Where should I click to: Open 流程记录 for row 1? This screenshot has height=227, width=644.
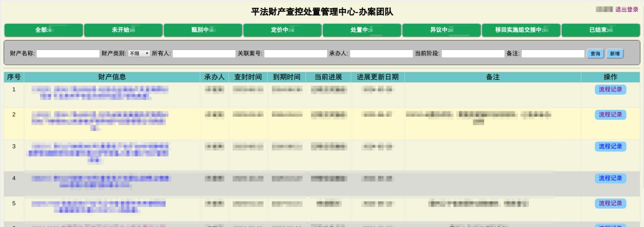pos(611,90)
